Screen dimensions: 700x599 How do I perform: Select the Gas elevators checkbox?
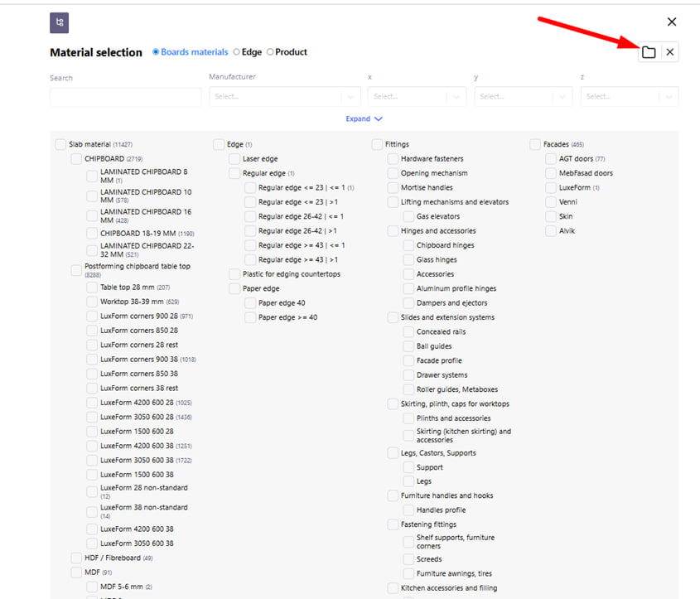tap(408, 217)
